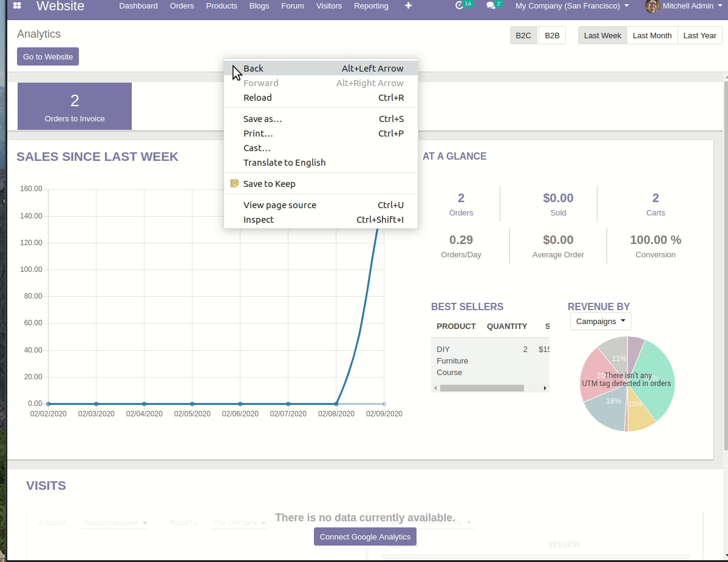Switch period to Last Year
This screenshot has width=728, height=562.
[x=699, y=35]
